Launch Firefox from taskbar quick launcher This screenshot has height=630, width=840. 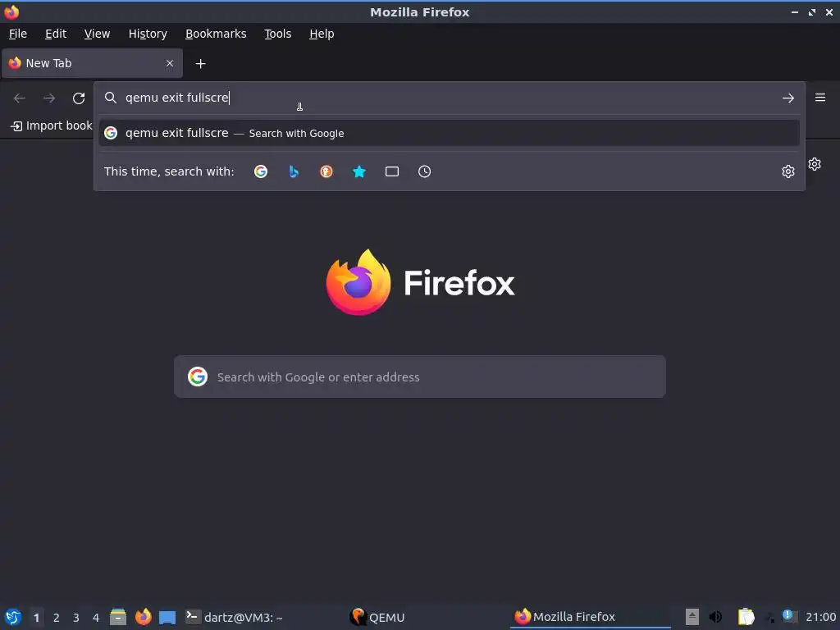143,617
